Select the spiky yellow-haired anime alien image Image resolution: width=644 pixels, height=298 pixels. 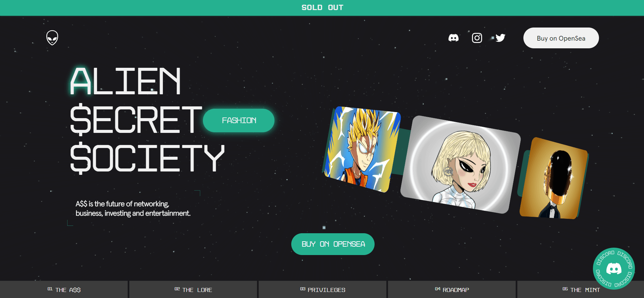[362, 149]
